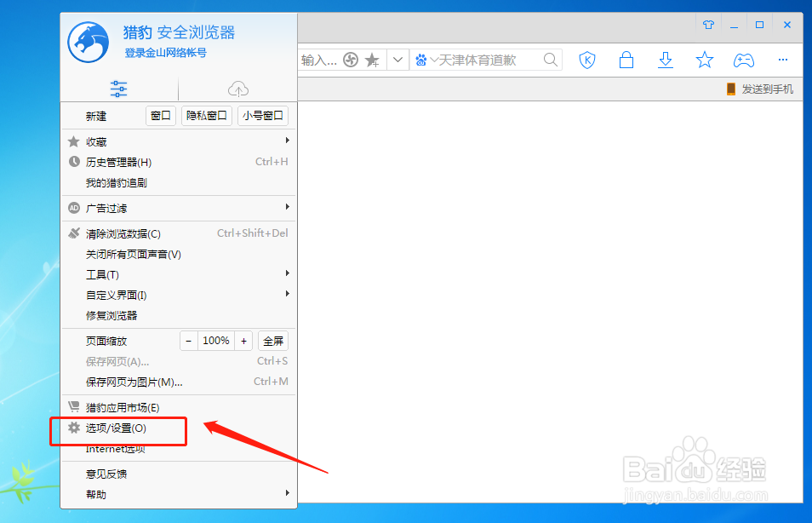Open Baidu paw search engine selector
The height and width of the screenshot is (523, 812).
[426, 60]
